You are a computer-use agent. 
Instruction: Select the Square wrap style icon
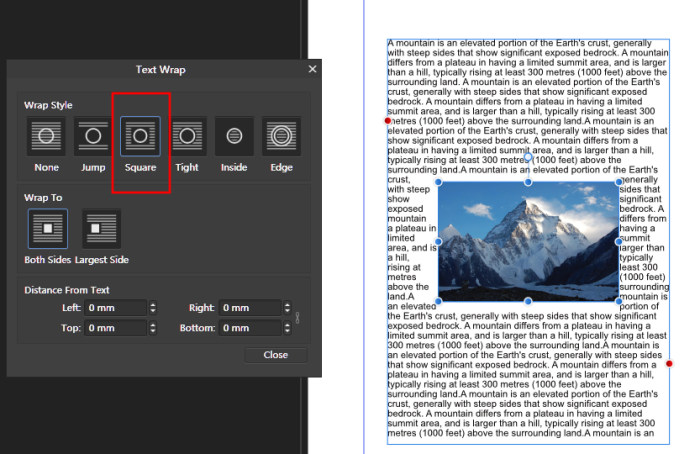[x=140, y=136]
